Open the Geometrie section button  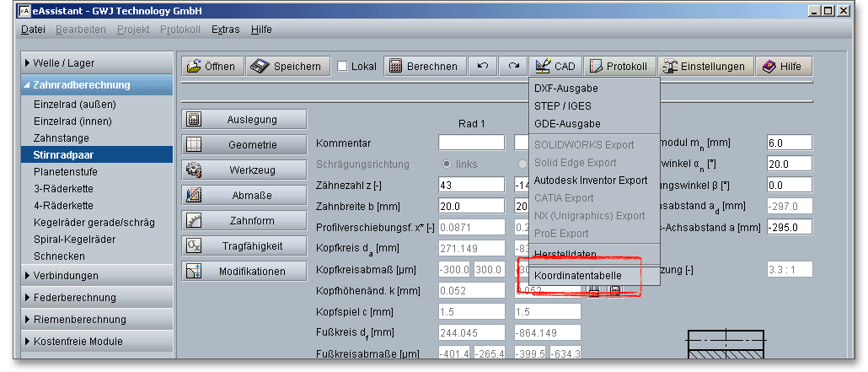tap(241, 144)
